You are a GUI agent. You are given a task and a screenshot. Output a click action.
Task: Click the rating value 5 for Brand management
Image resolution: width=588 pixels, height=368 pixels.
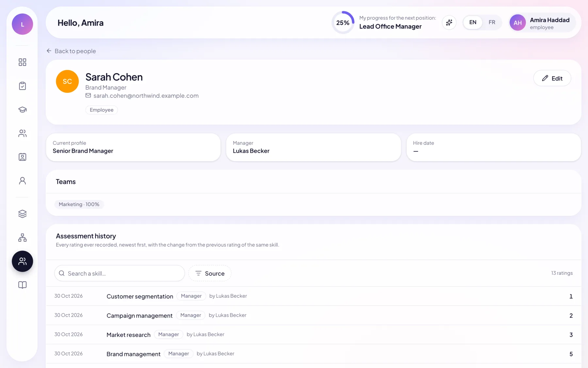(x=571, y=354)
